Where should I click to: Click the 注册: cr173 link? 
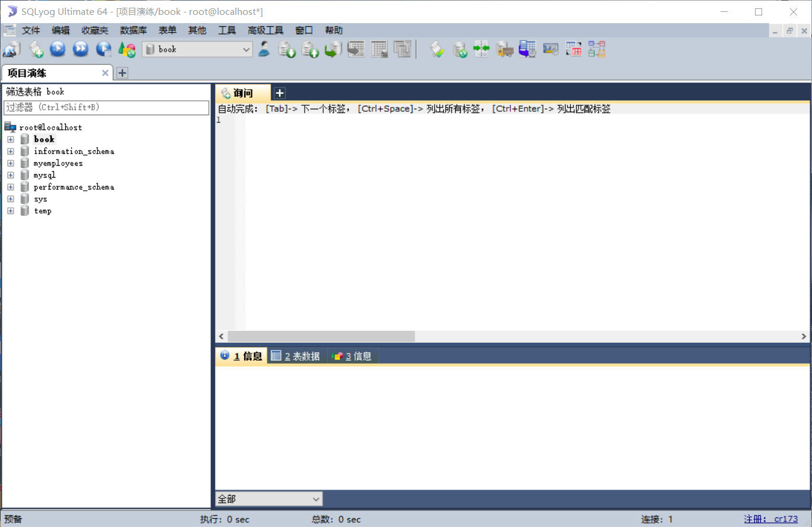tap(771, 519)
